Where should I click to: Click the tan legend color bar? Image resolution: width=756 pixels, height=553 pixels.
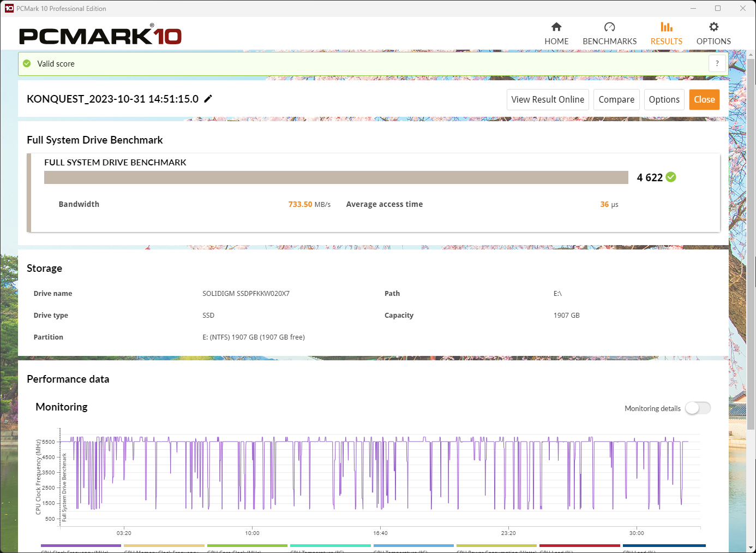pos(164,545)
